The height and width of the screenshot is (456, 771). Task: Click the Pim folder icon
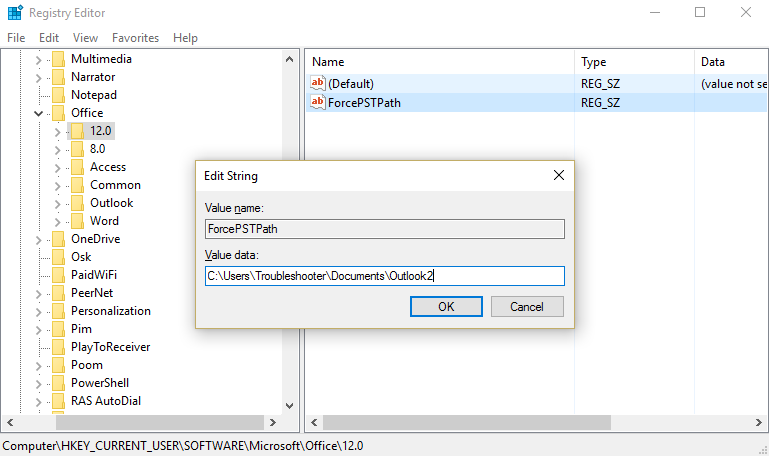[x=59, y=329]
